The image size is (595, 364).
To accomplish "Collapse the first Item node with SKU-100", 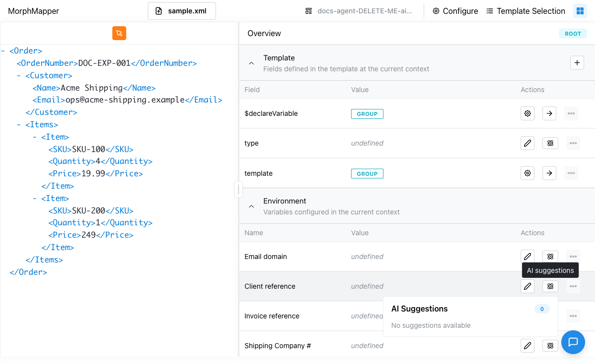I will pyautogui.click(x=35, y=137).
